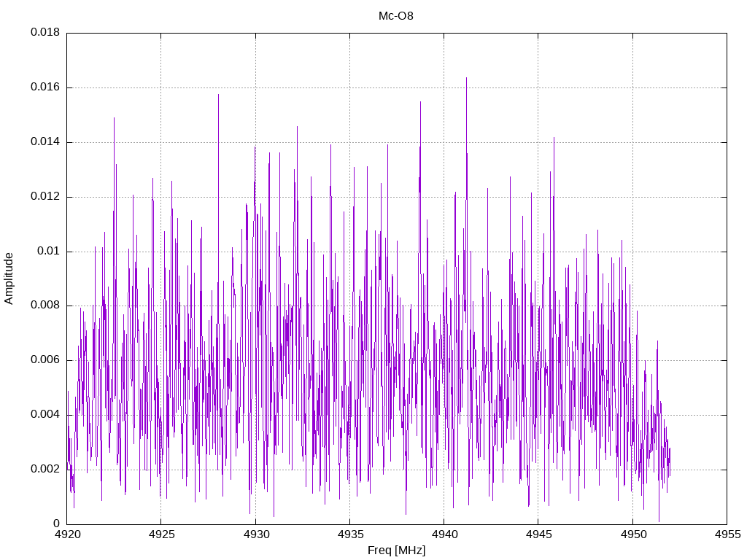Click the 0.008 y-axis tick label
Viewport: 747px width, 560px height.
pyautogui.click(x=45, y=306)
